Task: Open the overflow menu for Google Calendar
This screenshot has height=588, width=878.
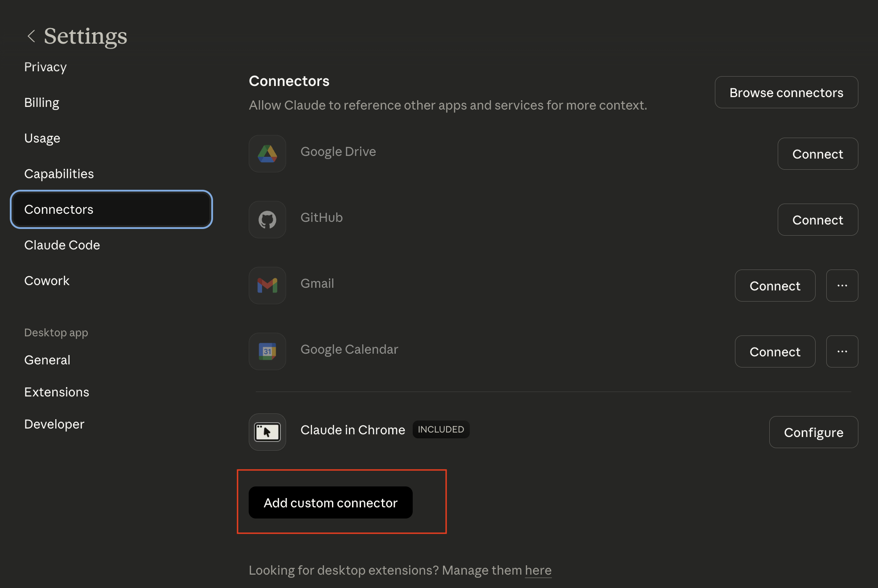Action: click(x=842, y=351)
